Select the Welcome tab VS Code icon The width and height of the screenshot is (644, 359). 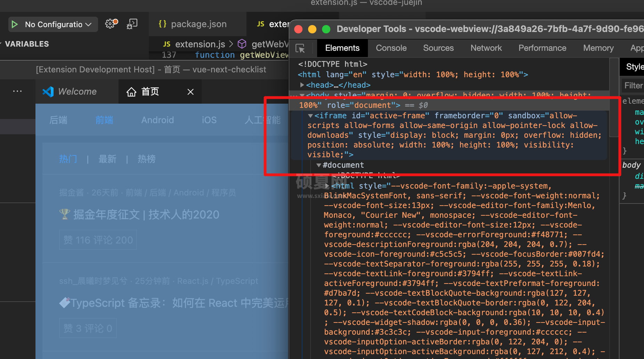(48, 91)
